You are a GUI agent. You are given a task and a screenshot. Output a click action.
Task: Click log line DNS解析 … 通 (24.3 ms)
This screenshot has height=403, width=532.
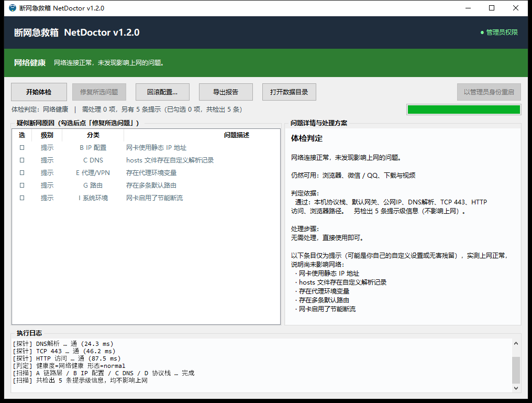pos(63,344)
